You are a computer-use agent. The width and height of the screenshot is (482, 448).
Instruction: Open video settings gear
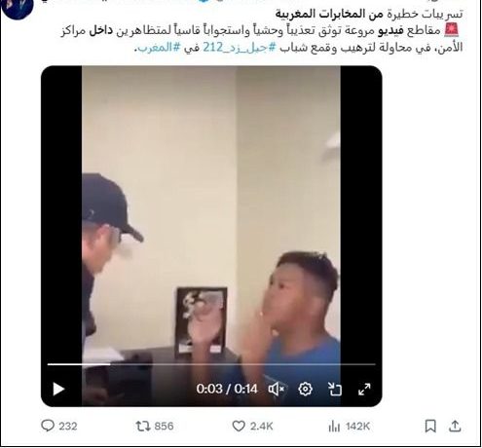point(305,389)
